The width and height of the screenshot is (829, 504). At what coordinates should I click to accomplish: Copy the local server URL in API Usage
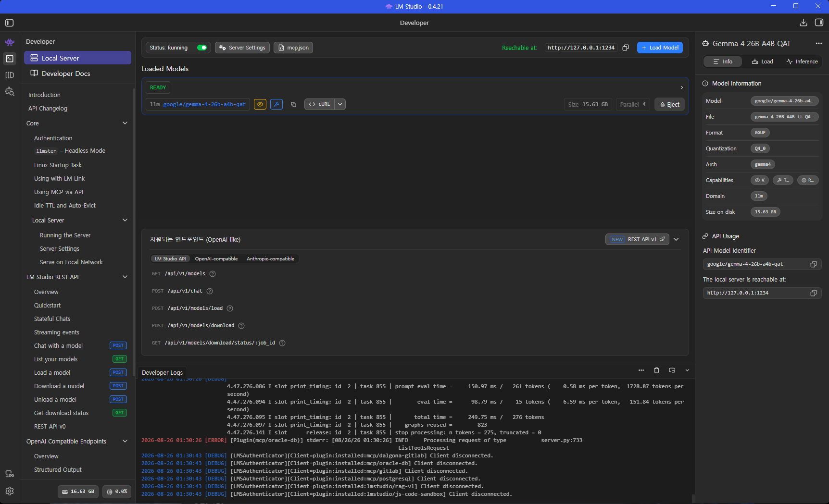click(x=814, y=293)
